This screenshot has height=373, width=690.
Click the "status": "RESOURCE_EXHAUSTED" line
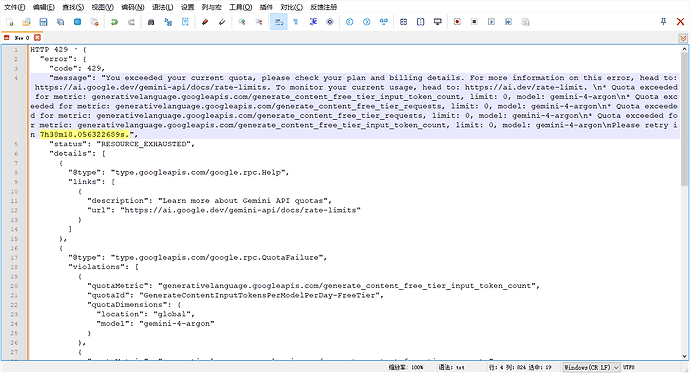point(122,144)
